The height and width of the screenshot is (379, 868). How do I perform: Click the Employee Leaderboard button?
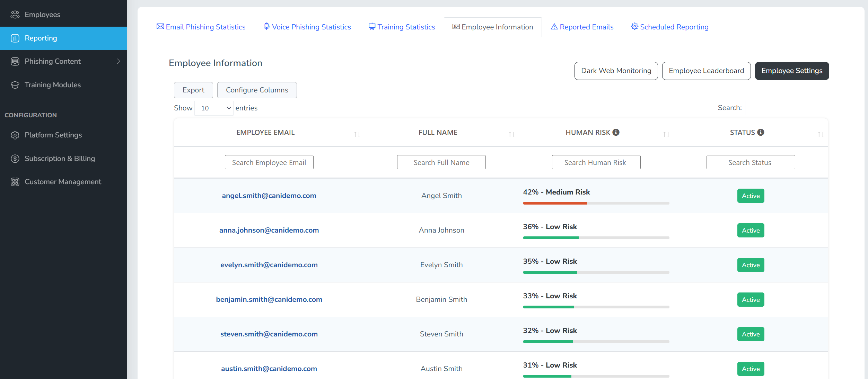pos(706,71)
